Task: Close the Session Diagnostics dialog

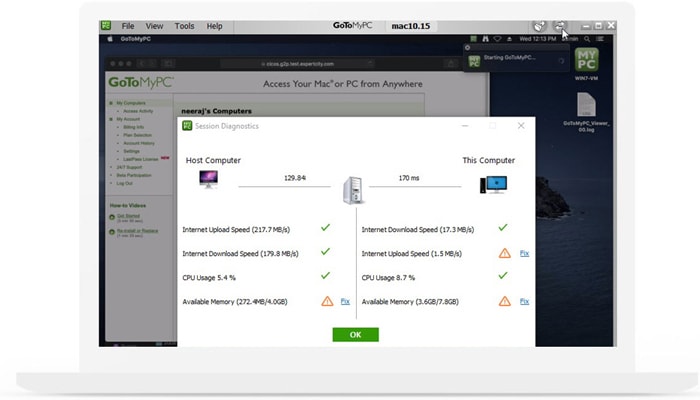Action: coord(520,126)
